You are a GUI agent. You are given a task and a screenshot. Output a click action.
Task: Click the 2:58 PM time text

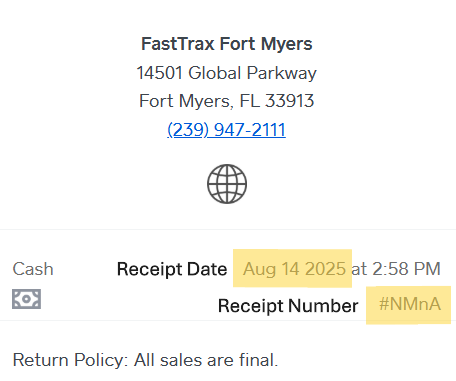(x=406, y=269)
